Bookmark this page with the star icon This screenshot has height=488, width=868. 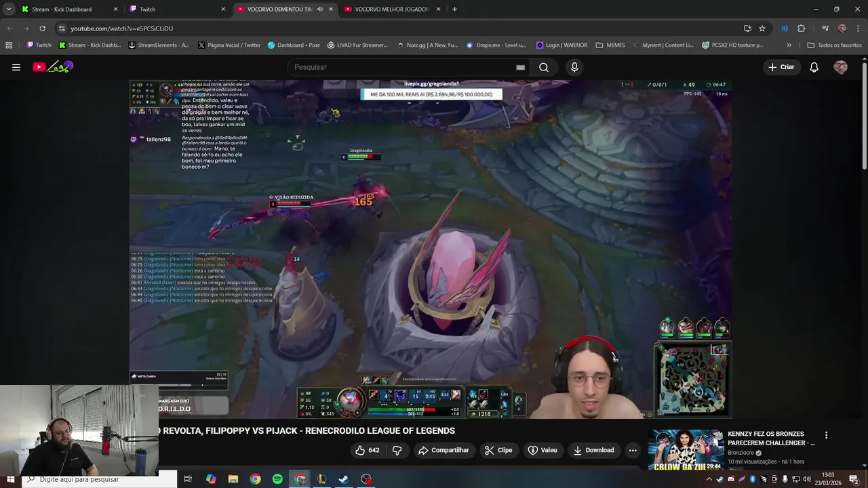(762, 28)
